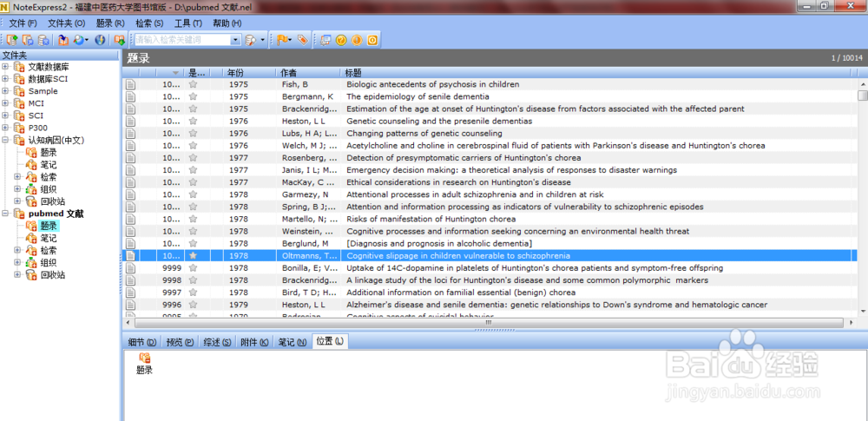Click the web browser globe icon

coord(100,40)
